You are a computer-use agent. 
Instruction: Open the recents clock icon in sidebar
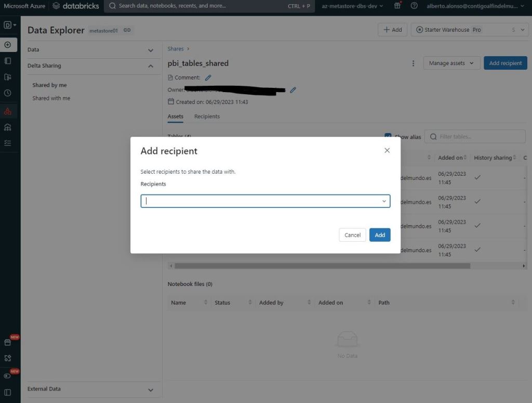pos(8,93)
